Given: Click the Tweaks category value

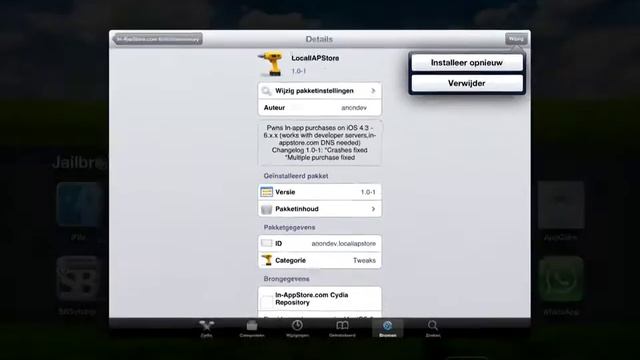Looking at the screenshot, I should [x=364, y=260].
